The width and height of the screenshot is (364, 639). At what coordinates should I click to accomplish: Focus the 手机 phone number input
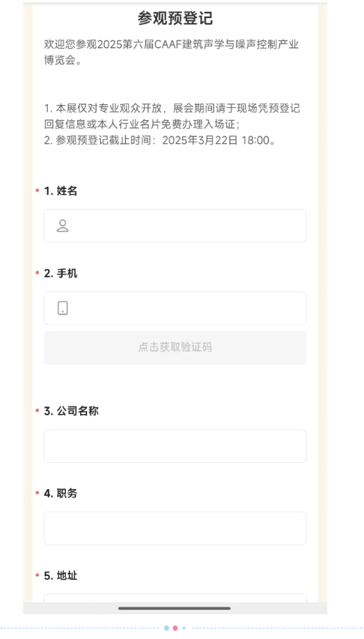(175, 308)
